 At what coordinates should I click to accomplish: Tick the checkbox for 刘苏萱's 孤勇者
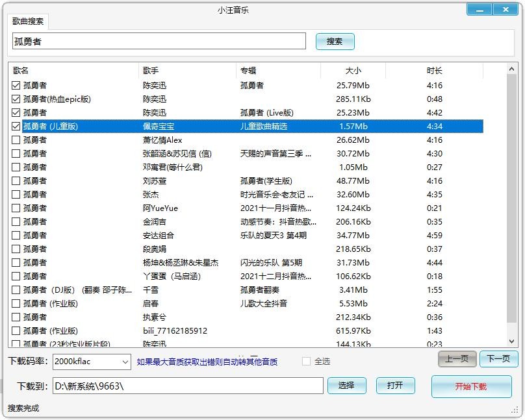pyautogui.click(x=16, y=181)
